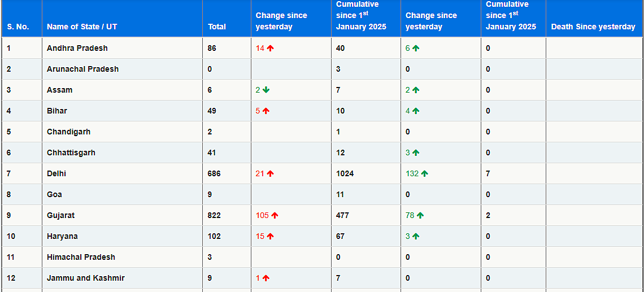Click the green up arrow in Chhattisgarh row
The height and width of the screenshot is (292, 644).
(x=416, y=152)
